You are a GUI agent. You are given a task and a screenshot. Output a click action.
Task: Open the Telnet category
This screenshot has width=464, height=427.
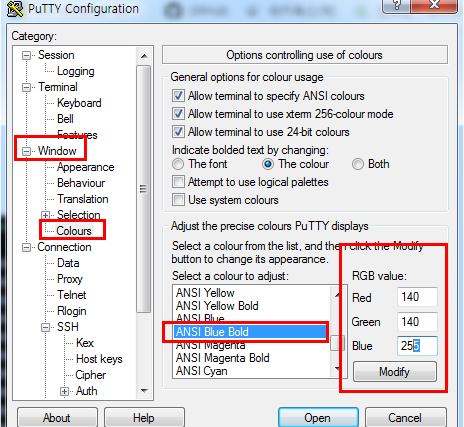[x=71, y=295]
